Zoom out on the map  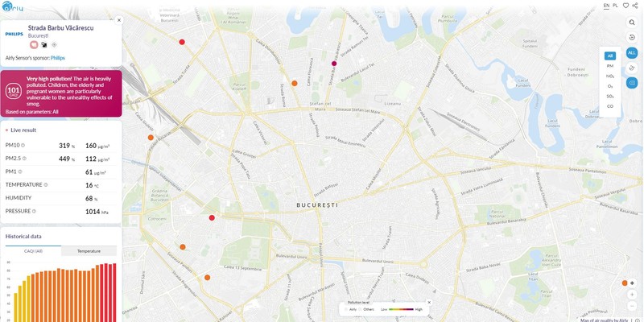tap(632, 307)
